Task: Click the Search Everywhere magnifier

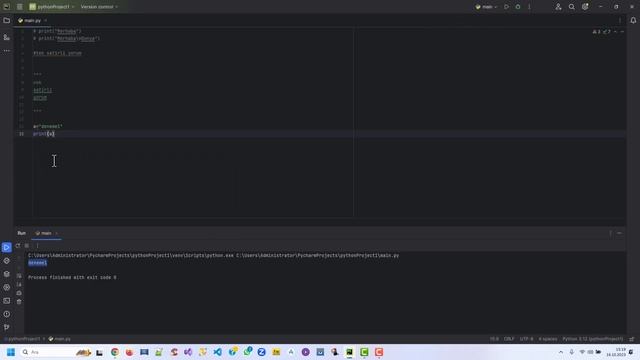Action: (572, 7)
